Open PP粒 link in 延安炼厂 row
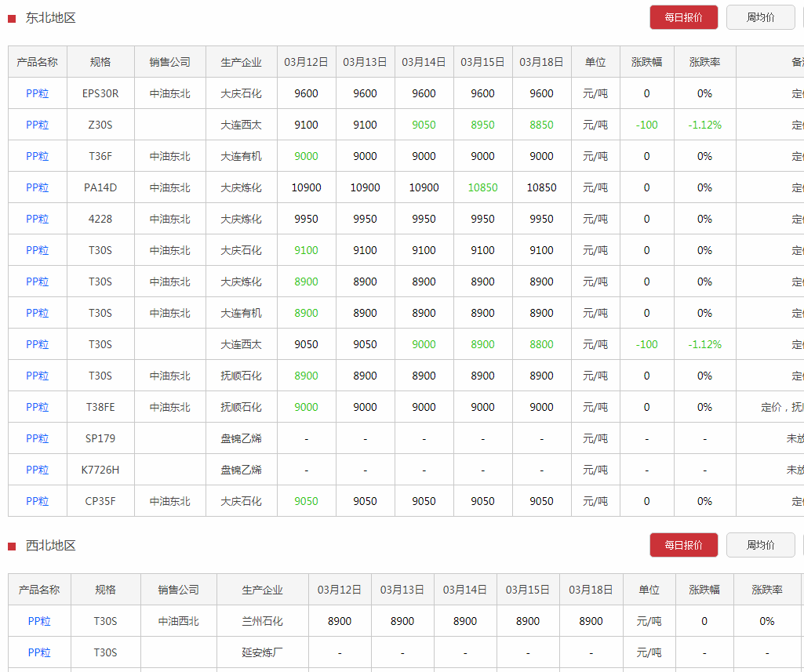The image size is (804, 672). pos(39,652)
